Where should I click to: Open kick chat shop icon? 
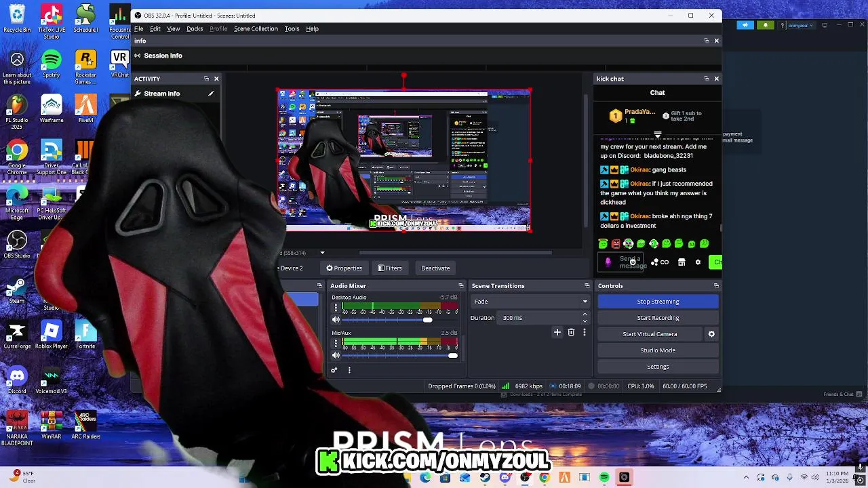point(682,262)
